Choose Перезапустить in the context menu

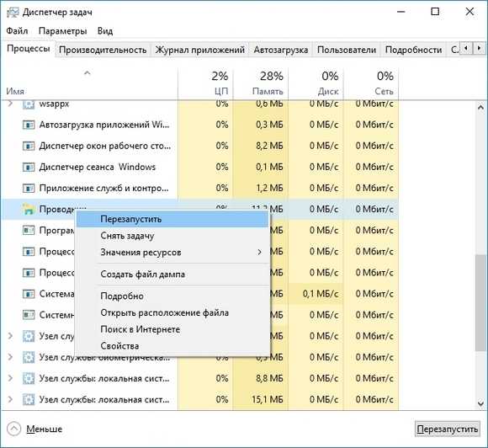click(172, 219)
